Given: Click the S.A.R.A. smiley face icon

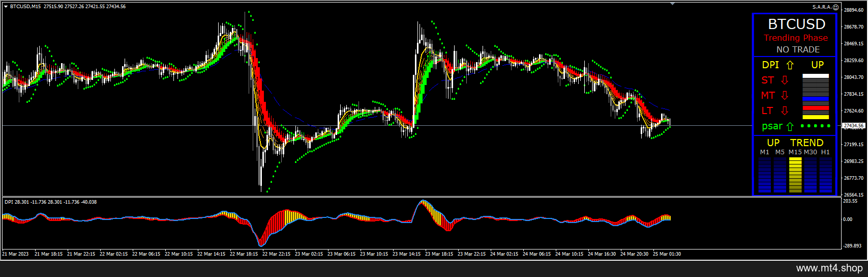Looking at the screenshot, I should point(835,7).
